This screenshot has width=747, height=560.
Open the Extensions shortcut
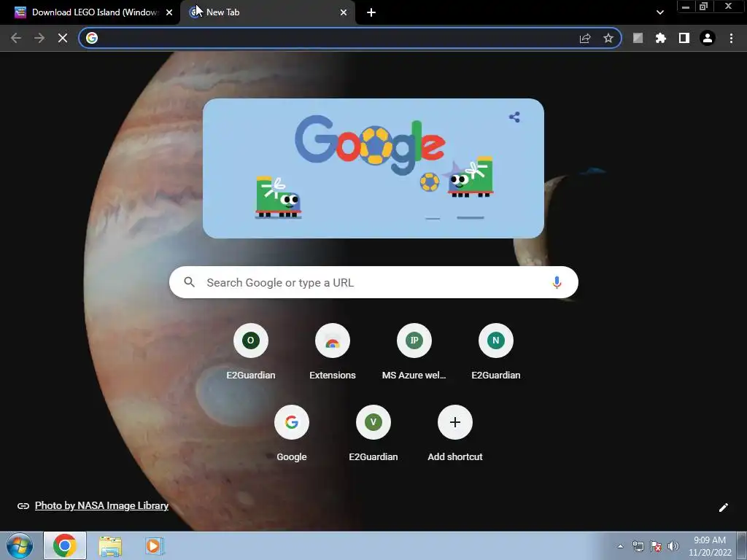pyautogui.click(x=333, y=352)
